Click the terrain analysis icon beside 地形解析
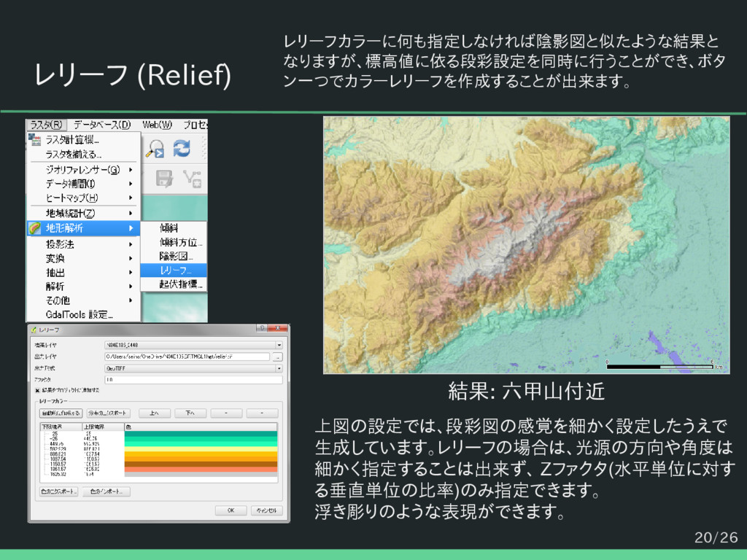The image size is (747, 560). click(x=34, y=228)
